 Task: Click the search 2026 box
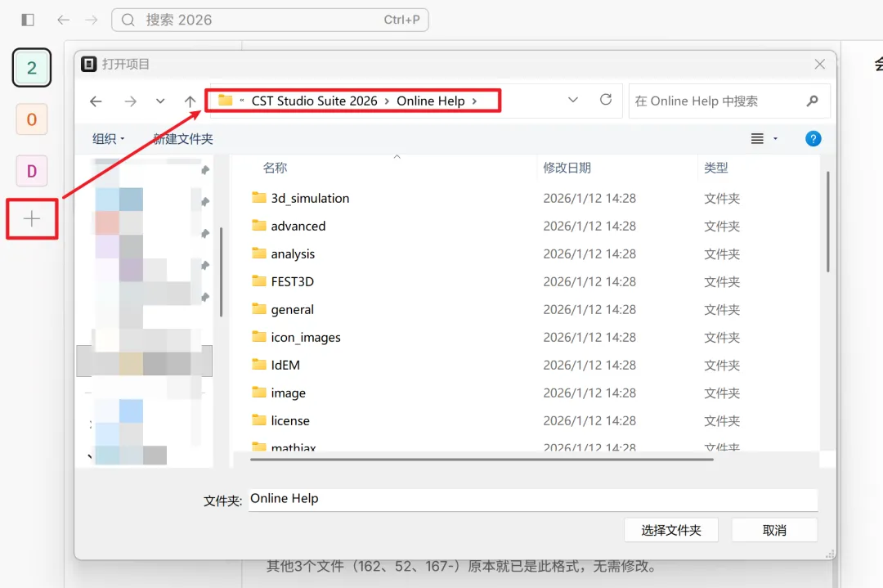tap(270, 20)
